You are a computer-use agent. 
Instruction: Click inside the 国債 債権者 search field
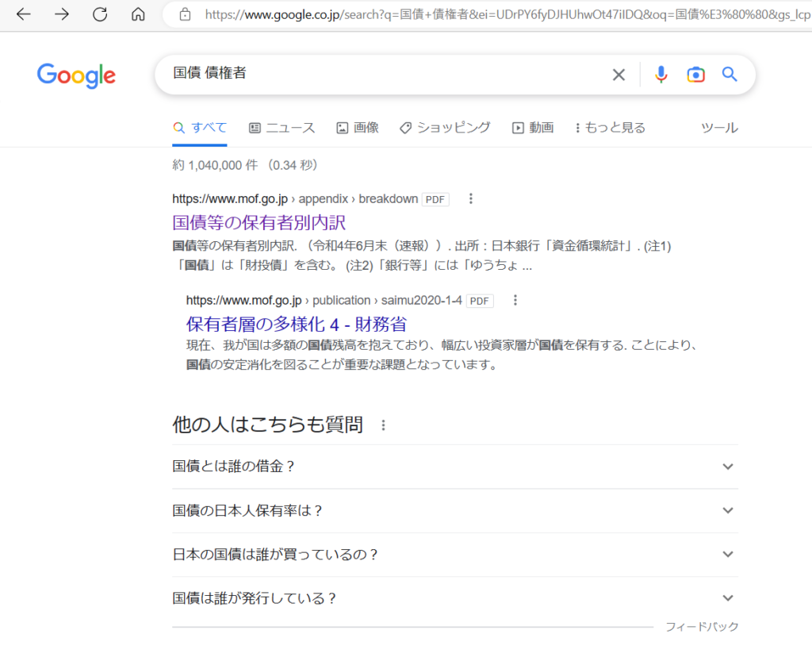click(381, 74)
